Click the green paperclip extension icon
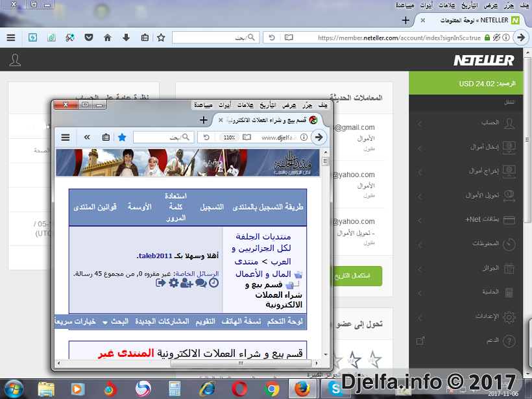This screenshot has height=399, width=532. pos(51,38)
